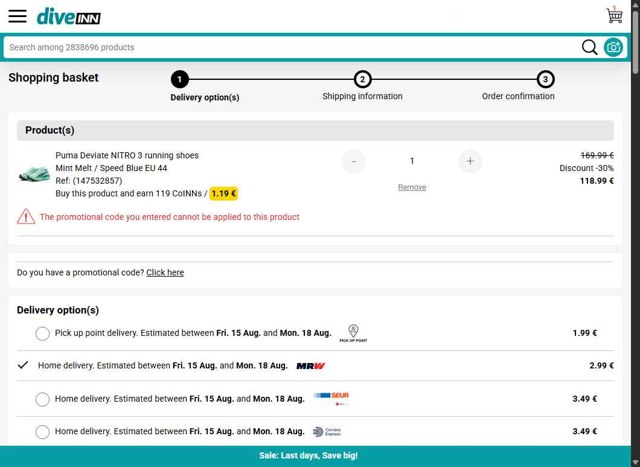Click the Mint Melt / Speed Blue EU 44 text
Screen dimensions: 640x467
point(111,168)
